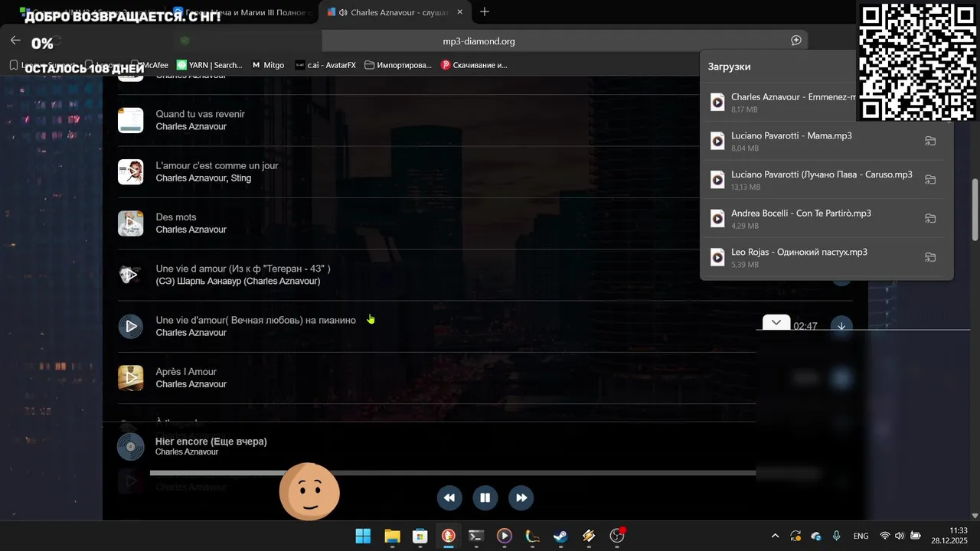Click Une vie d amour Тегеран-43 play thumbnail
Screen dimensions: 980x551
pos(131,275)
